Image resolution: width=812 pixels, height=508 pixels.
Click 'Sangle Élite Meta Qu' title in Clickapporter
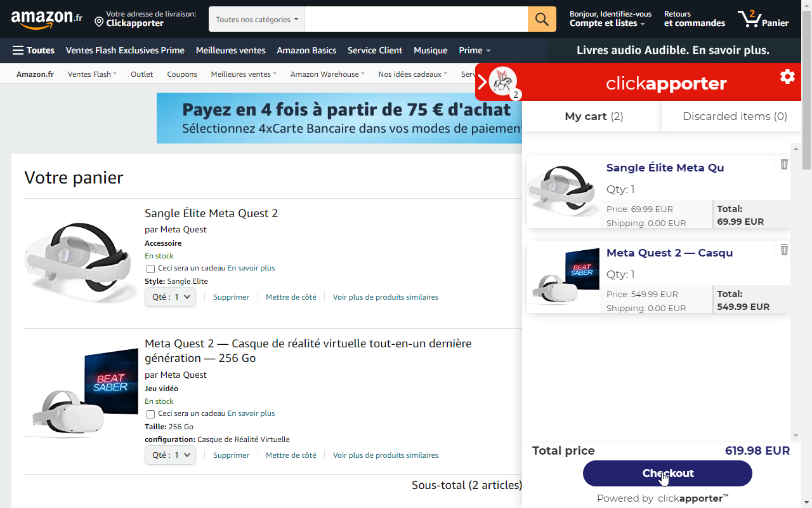click(x=665, y=168)
